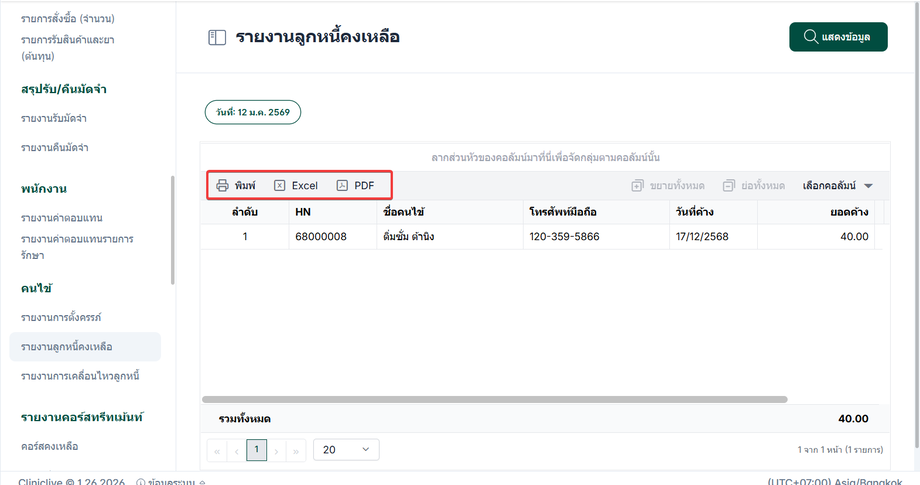Click the last-page pagination arrow
Viewport: 920px width, 485px height.
coord(296,450)
